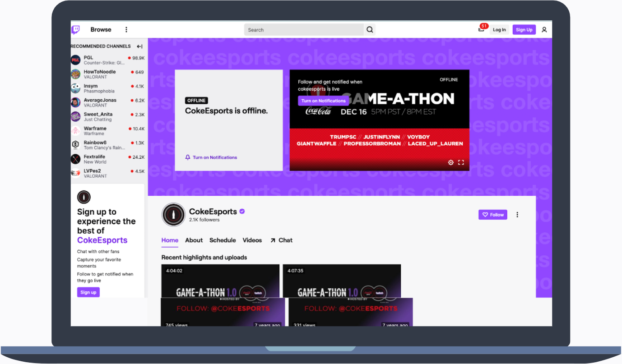Image resolution: width=622 pixels, height=364 pixels.
Task: Click the Fextralife channel name
Action: [x=94, y=157]
